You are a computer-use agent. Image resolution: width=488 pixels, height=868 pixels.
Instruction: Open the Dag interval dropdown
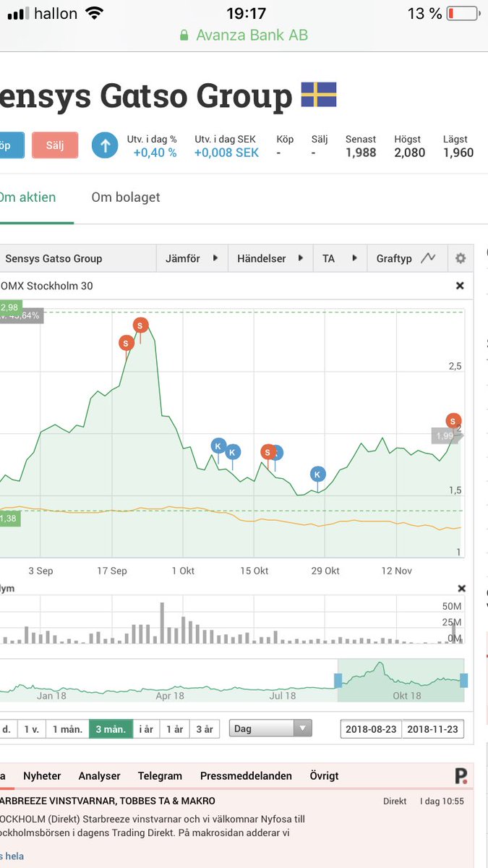coord(270,728)
